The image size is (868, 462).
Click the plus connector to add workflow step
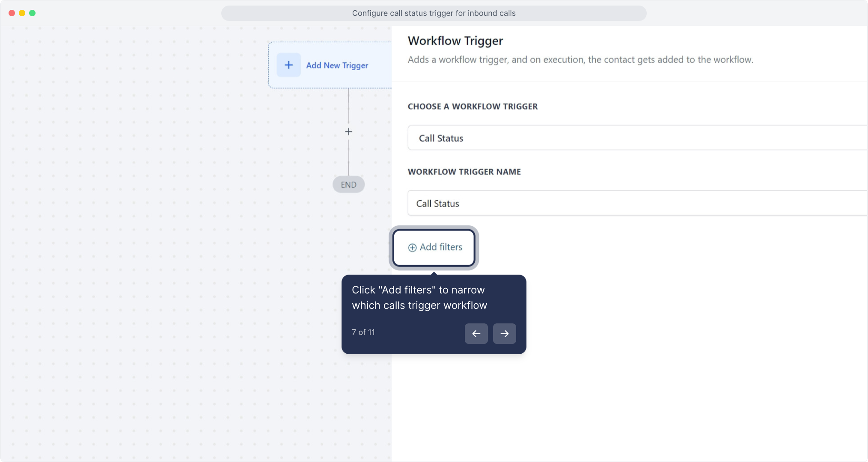pyautogui.click(x=348, y=132)
